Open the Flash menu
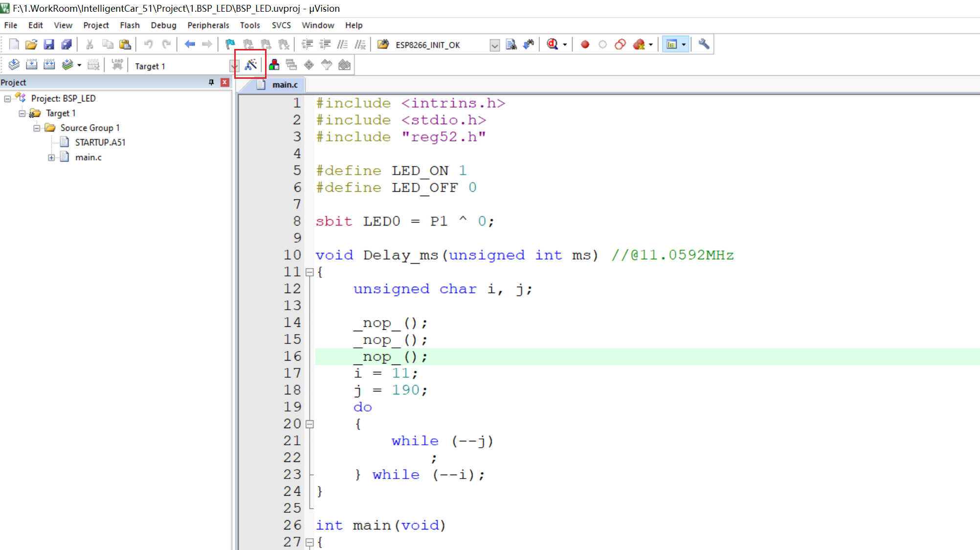The width and height of the screenshot is (980, 550). 130,25
